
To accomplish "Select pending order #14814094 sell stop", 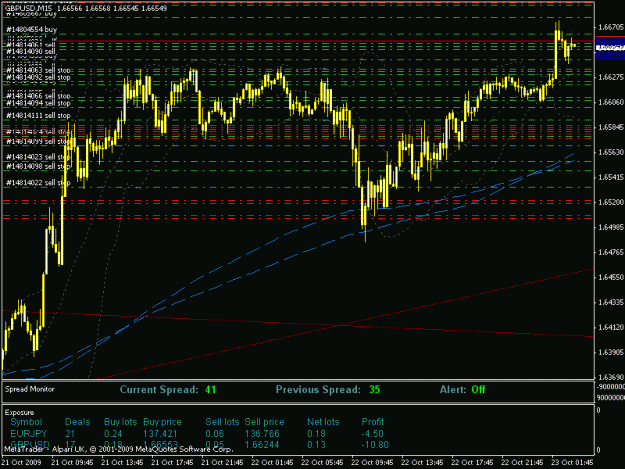I will tap(38, 103).
